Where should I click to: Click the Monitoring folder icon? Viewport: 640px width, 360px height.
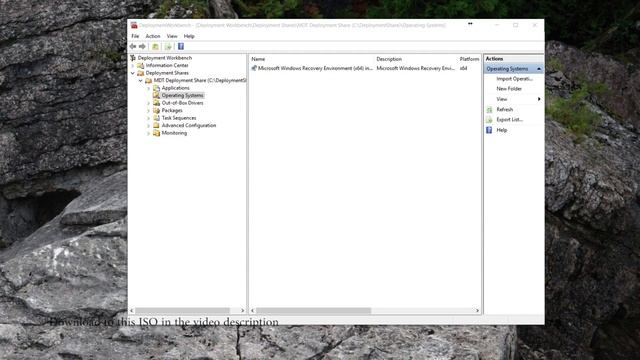click(156, 133)
